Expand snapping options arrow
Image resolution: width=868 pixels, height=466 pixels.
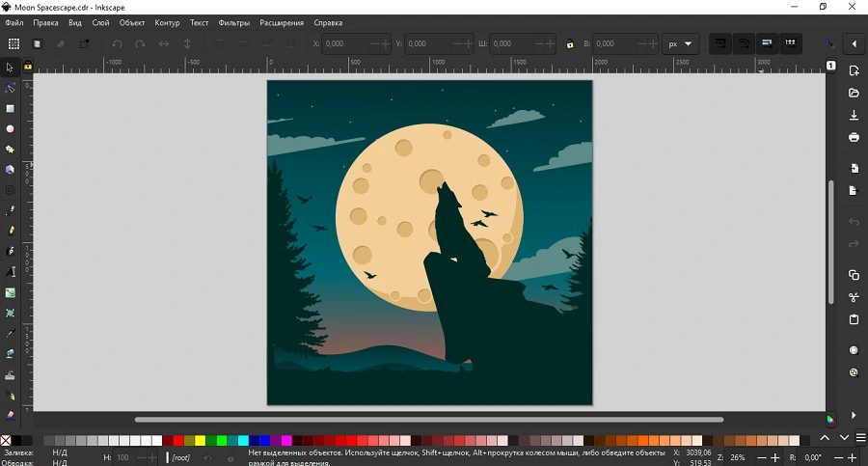pyautogui.click(x=854, y=43)
